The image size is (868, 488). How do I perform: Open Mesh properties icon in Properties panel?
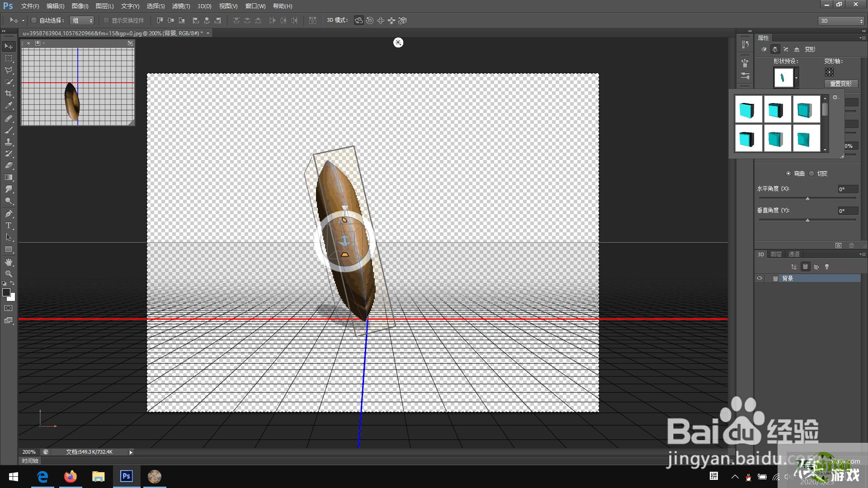pyautogui.click(x=764, y=49)
